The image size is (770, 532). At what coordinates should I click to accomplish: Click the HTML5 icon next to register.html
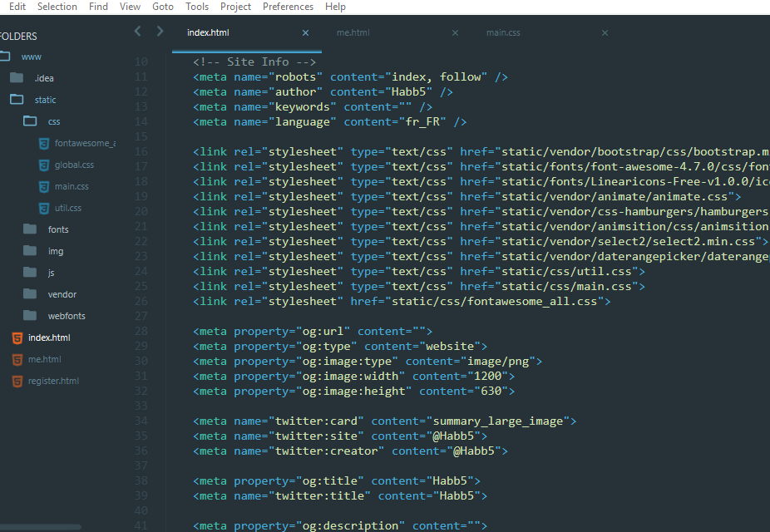(17, 381)
